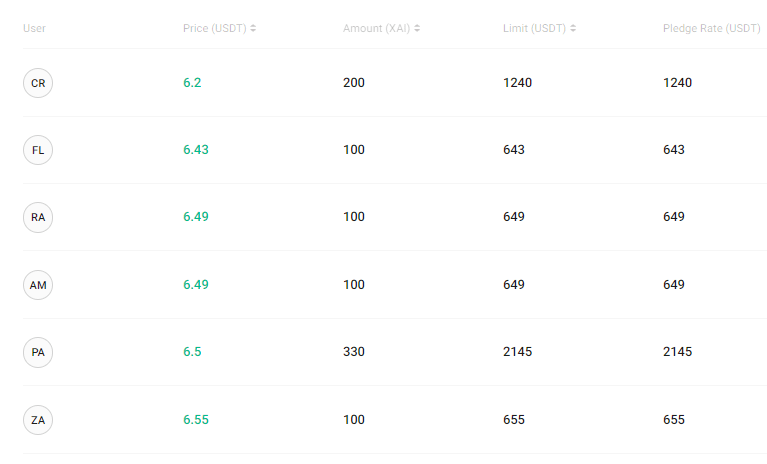This screenshot has height=464, width=767.
Task: Click the Limit (USDT) column header
Action: tap(535, 28)
